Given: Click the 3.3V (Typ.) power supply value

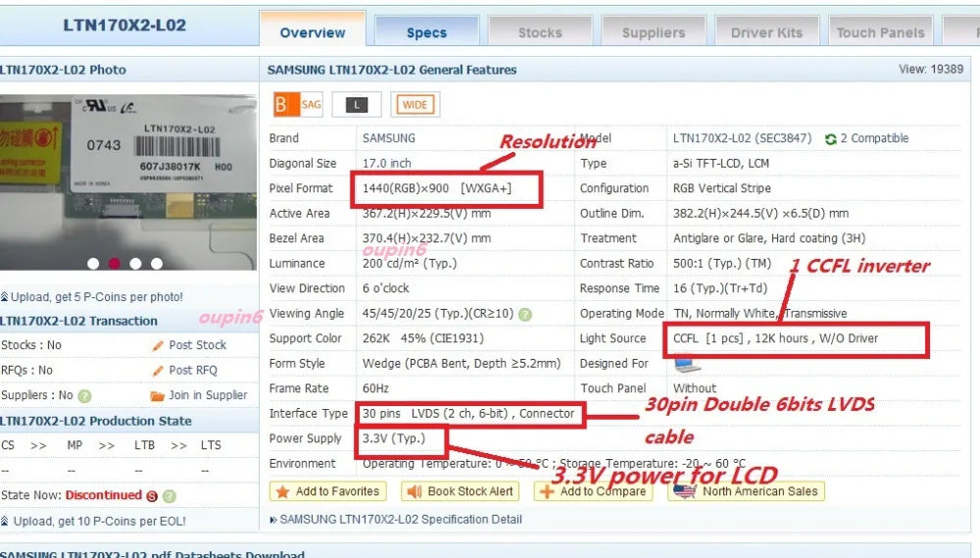Looking at the screenshot, I should coord(394,438).
